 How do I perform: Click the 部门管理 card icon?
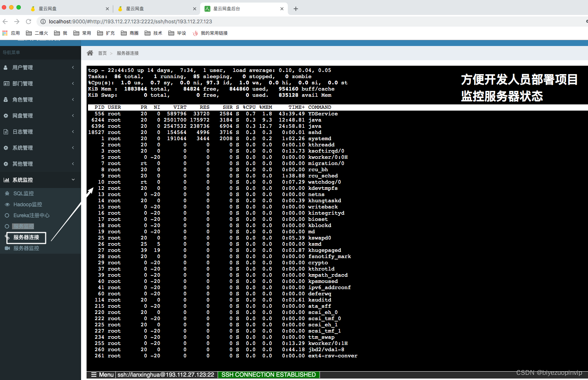click(x=6, y=84)
